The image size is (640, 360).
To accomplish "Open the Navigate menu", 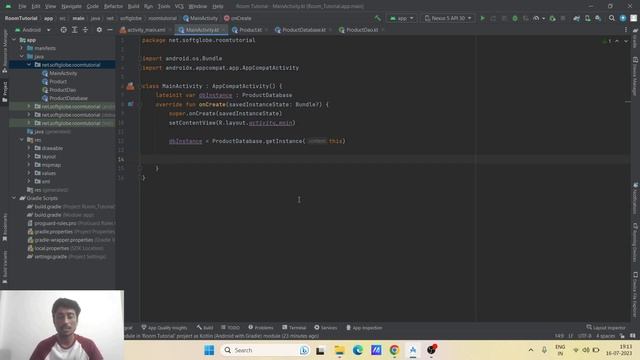I will pyautogui.click(x=71, y=6).
